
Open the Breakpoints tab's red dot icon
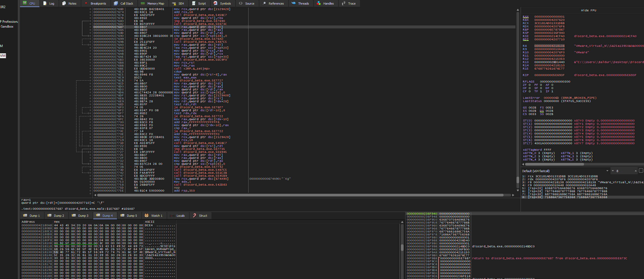click(x=86, y=4)
